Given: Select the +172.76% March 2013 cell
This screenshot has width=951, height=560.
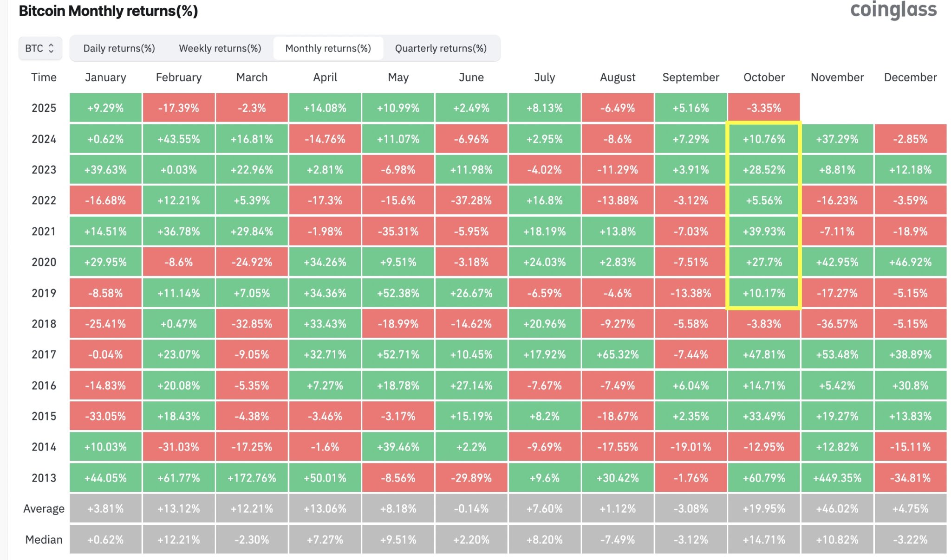Looking at the screenshot, I should click(252, 477).
